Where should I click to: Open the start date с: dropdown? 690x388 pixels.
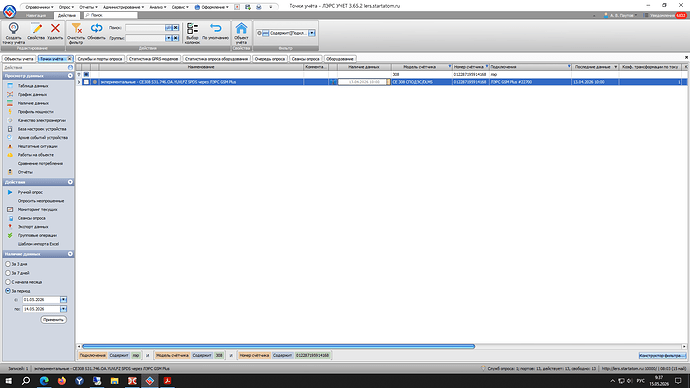point(63,300)
